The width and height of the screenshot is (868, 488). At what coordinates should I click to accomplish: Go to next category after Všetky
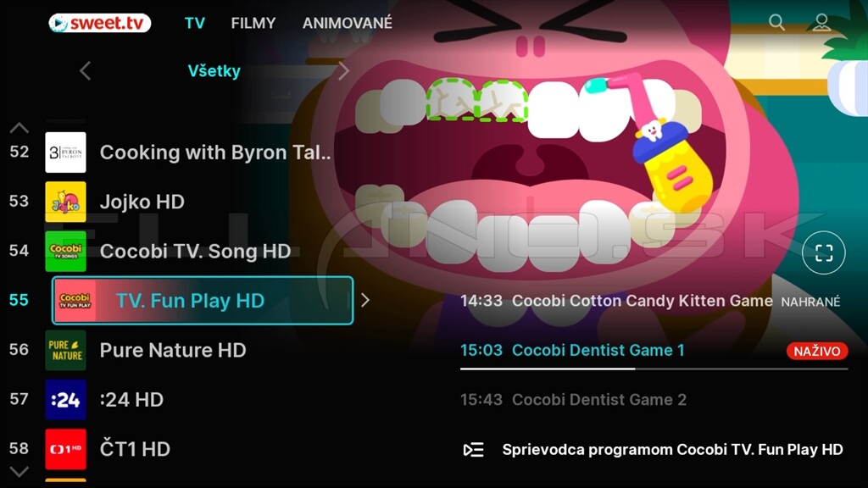tap(344, 71)
